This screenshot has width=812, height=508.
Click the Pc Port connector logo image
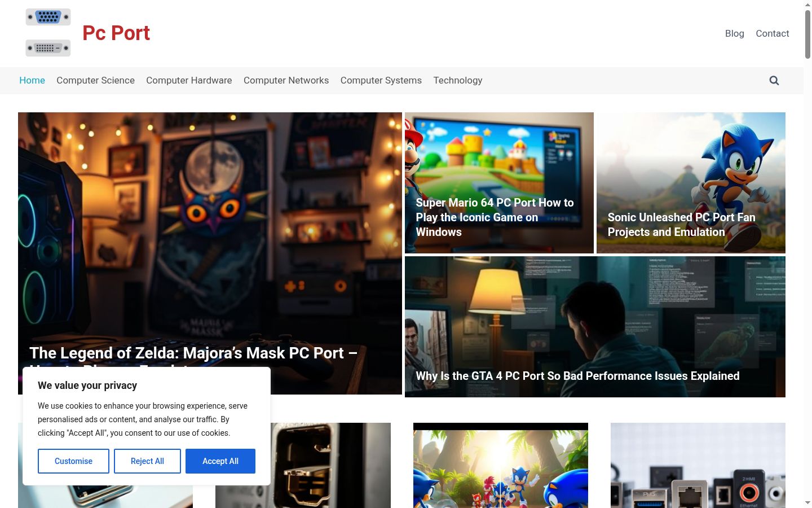(48, 33)
